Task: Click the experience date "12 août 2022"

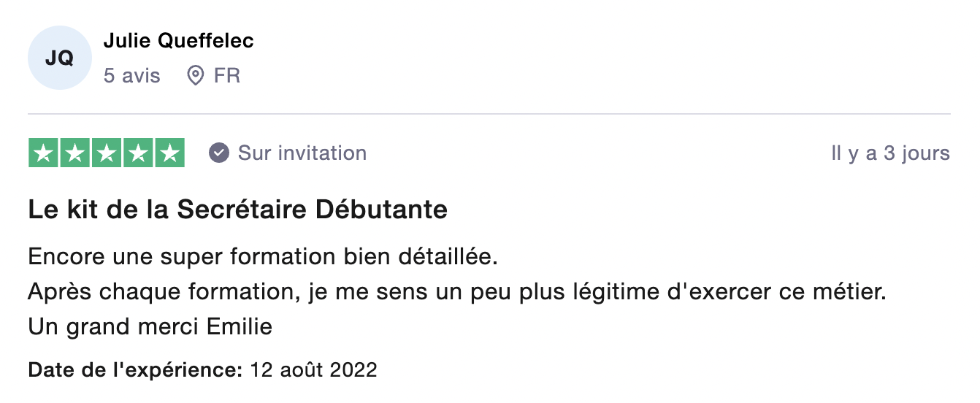Action: click(x=313, y=369)
